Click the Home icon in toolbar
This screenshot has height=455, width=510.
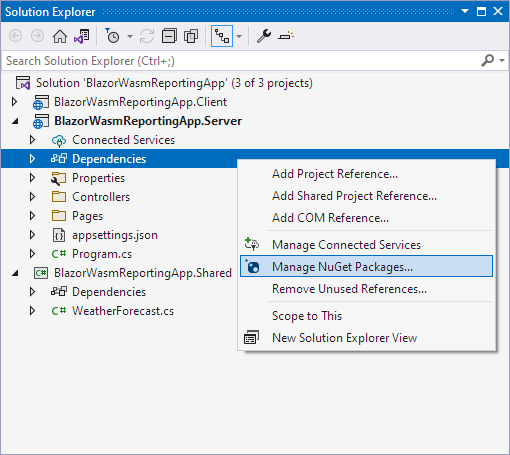point(60,36)
